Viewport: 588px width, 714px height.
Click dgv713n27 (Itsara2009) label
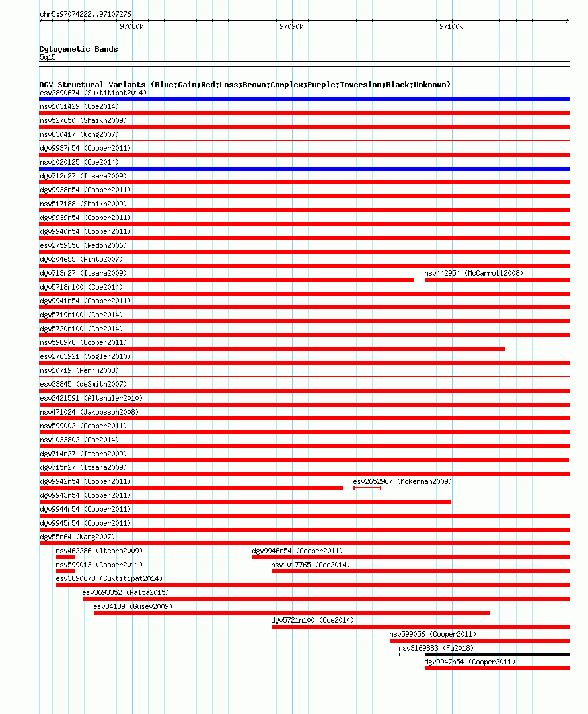point(83,273)
